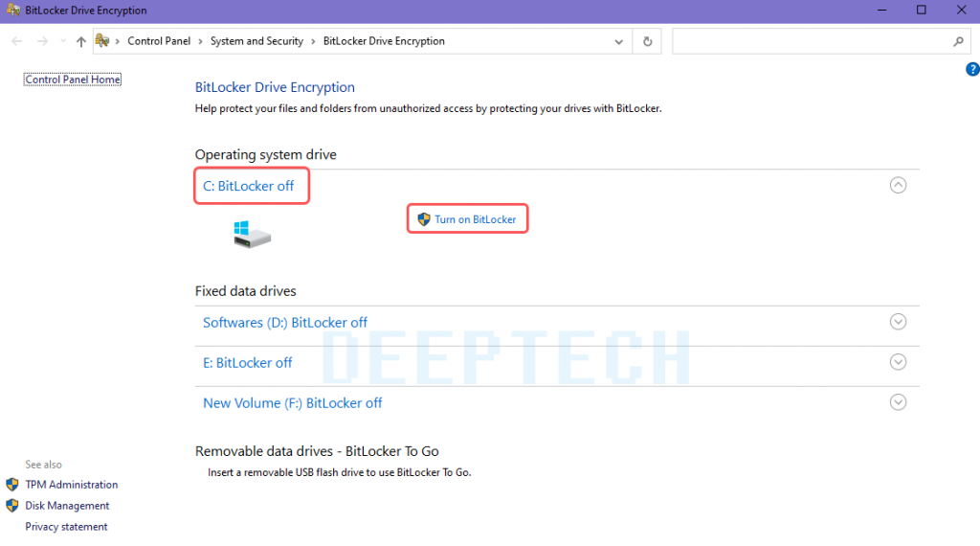Click the Insert a removable USB flash drive text
The width and height of the screenshot is (980, 546).
[340, 473]
